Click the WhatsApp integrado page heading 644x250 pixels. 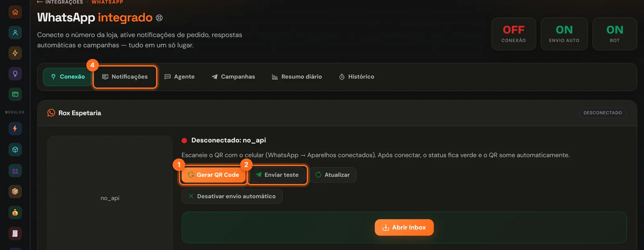click(95, 17)
